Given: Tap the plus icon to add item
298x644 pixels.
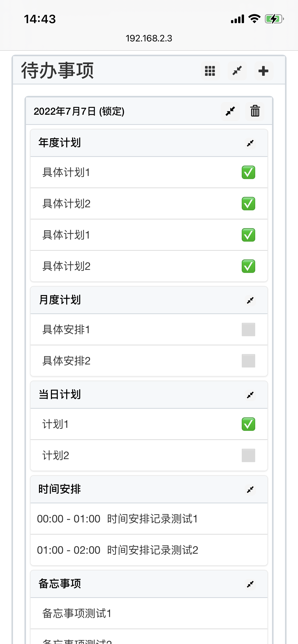Looking at the screenshot, I should [x=263, y=71].
